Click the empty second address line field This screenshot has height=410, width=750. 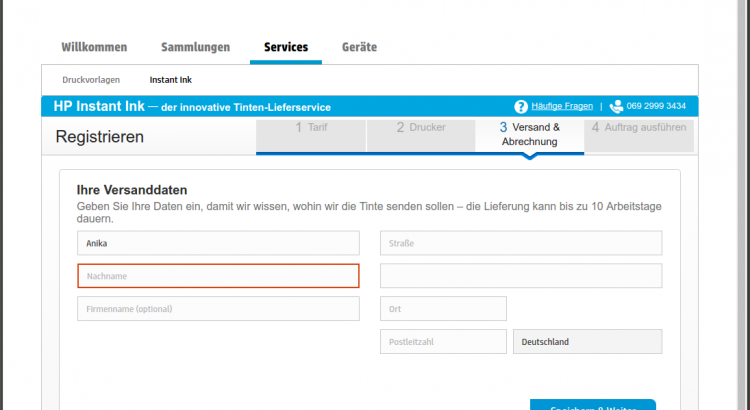521,276
